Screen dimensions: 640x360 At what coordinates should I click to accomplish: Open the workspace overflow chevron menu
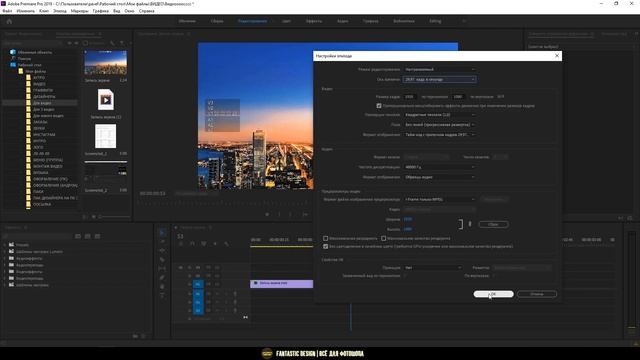[x=464, y=21]
